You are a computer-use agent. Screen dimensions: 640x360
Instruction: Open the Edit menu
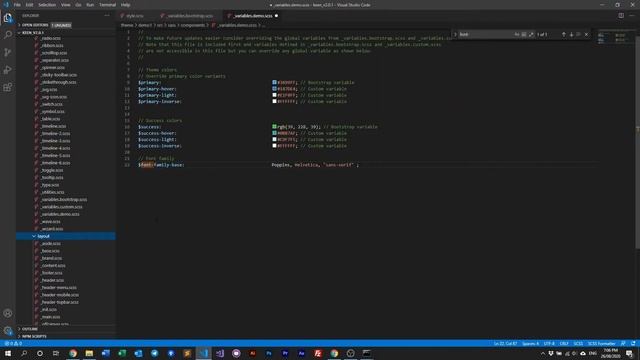tap(29, 5)
